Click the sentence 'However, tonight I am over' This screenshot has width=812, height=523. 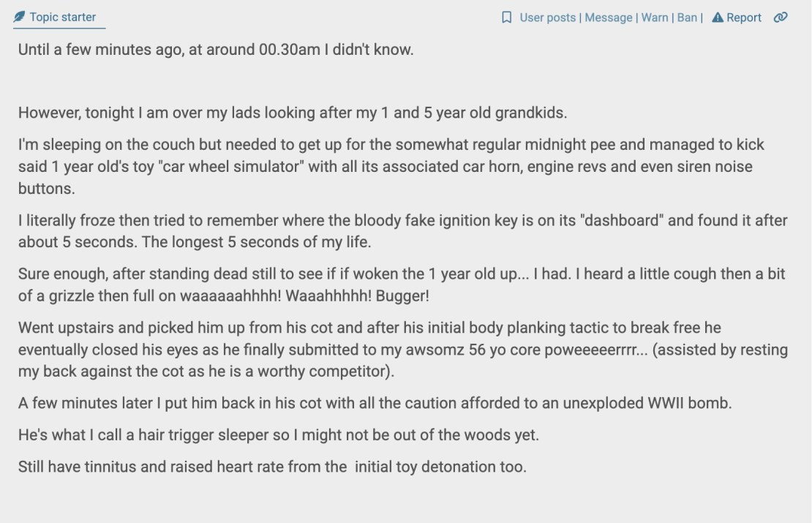(293, 113)
